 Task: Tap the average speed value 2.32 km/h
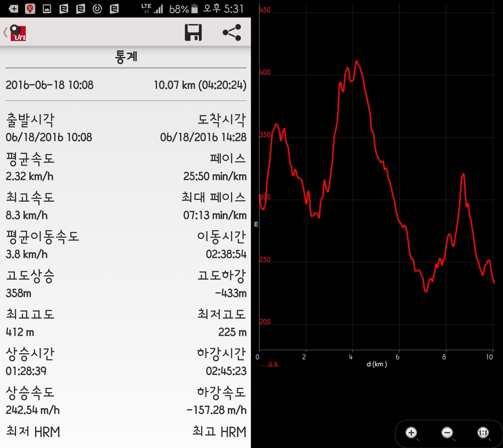pos(29,176)
